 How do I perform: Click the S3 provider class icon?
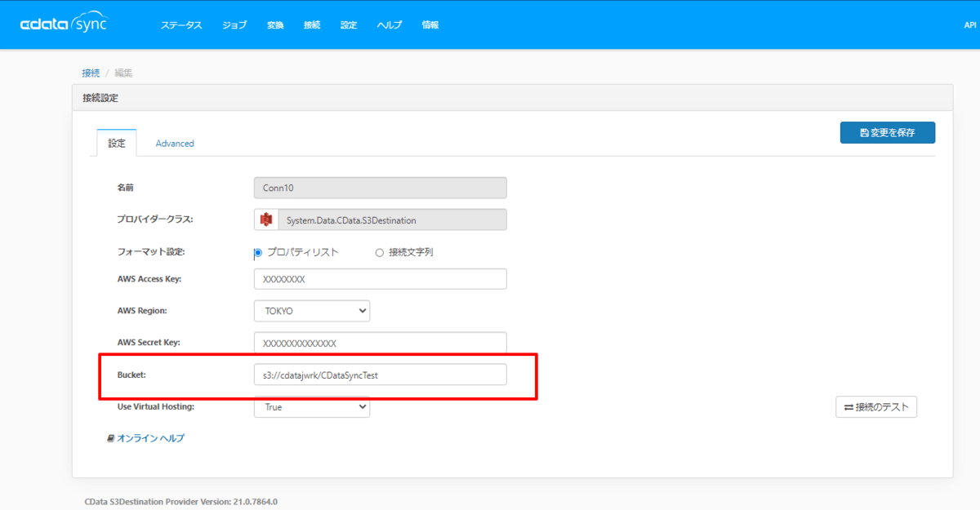point(265,220)
